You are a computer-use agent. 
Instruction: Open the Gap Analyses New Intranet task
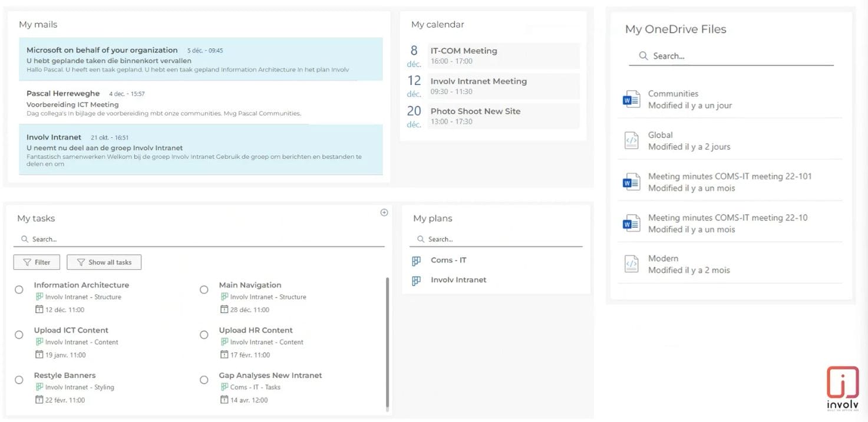point(270,375)
